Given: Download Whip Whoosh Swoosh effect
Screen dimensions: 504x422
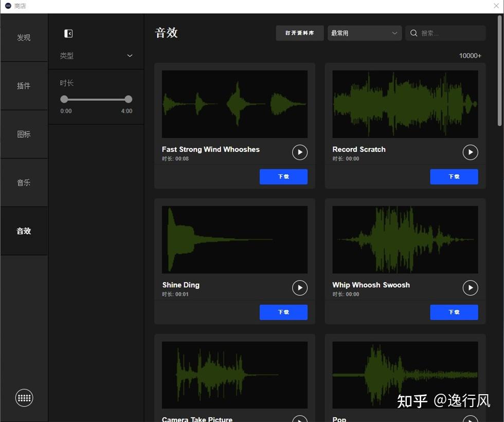Looking at the screenshot, I should pyautogui.click(x=454, y=312).
